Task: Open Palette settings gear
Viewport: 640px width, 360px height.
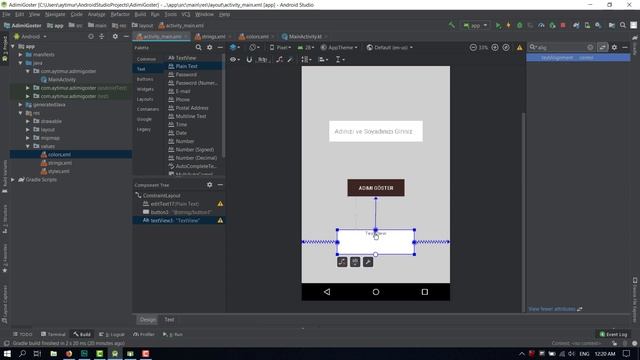Action: pos(209,47)
